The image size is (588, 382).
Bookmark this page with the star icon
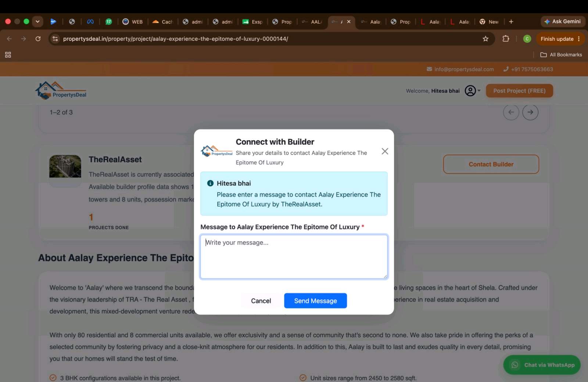[485, 39]
